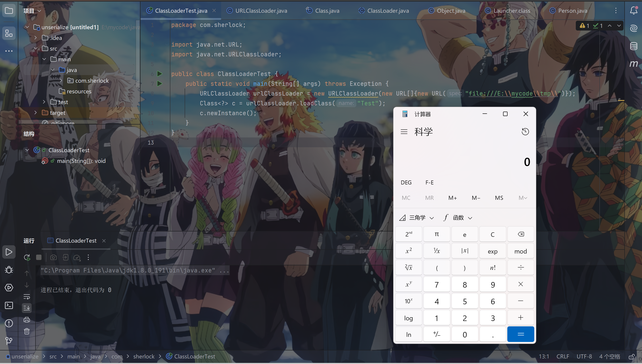Toggle soft-wrap in the console

point(27,297)
